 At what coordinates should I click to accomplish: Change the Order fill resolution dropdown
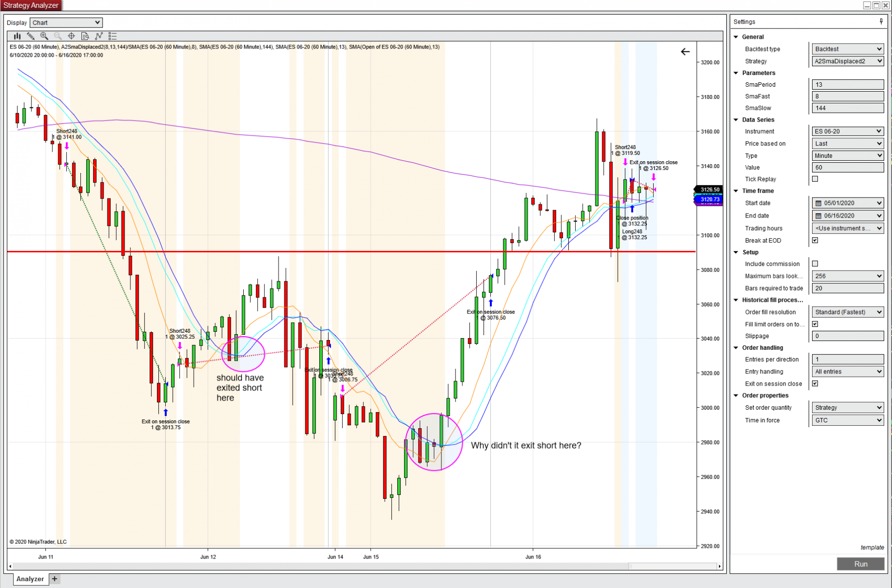pos(848,312)
